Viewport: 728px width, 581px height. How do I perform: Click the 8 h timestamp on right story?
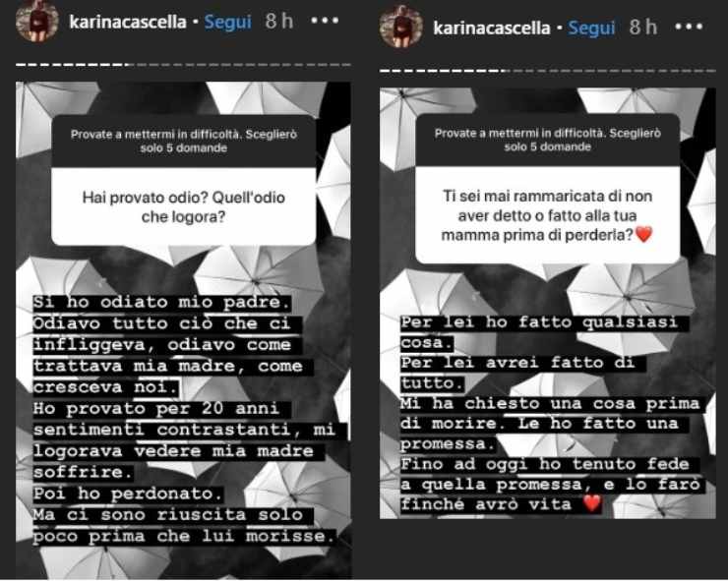pos(643,27)
